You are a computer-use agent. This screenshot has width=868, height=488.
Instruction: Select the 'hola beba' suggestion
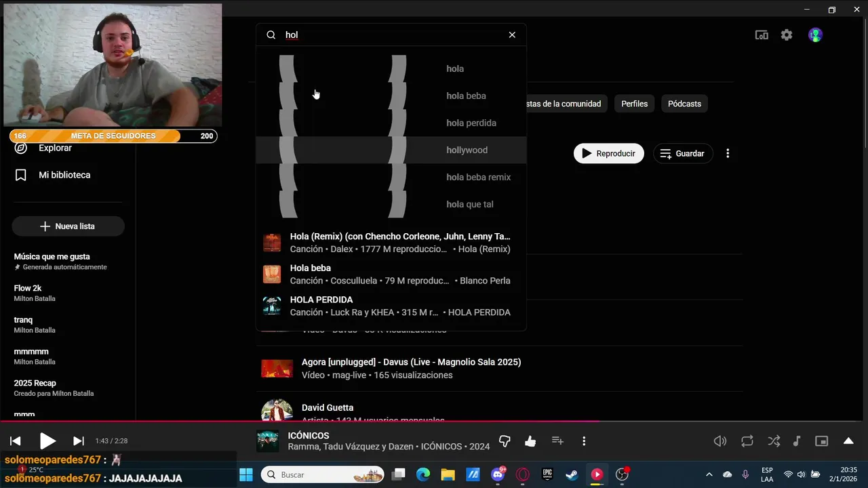[391, 96]
